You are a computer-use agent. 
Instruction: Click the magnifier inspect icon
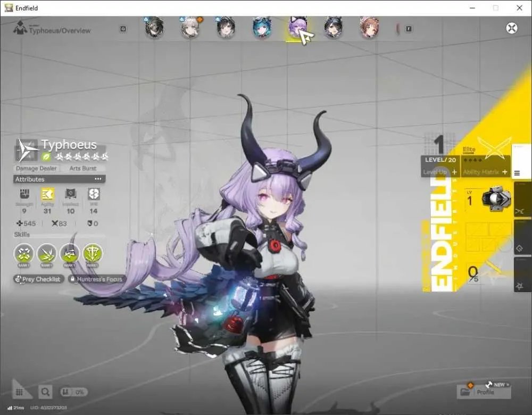pyautogui.click(x=45, y=392)
